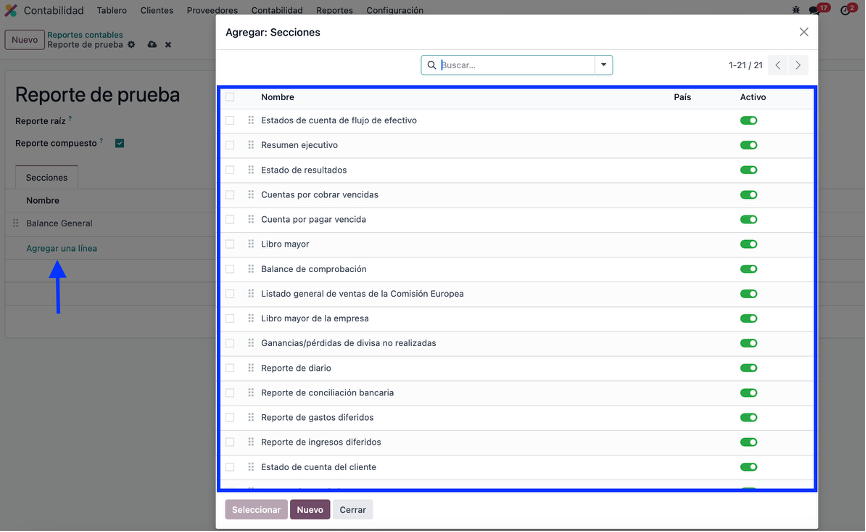The height and width of the screenshot is (532, 866).
Task: Click the Cerrar button
Action: pyautogui.click(x=352, y=510)
